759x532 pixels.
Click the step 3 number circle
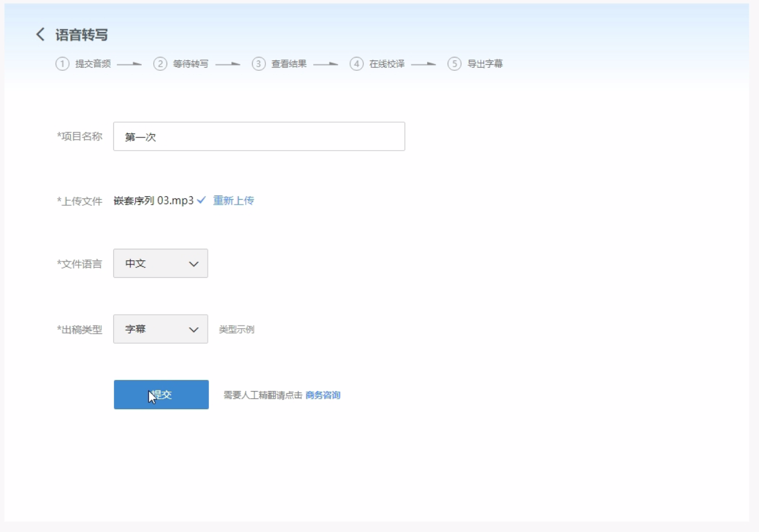(x=259, y=64)
